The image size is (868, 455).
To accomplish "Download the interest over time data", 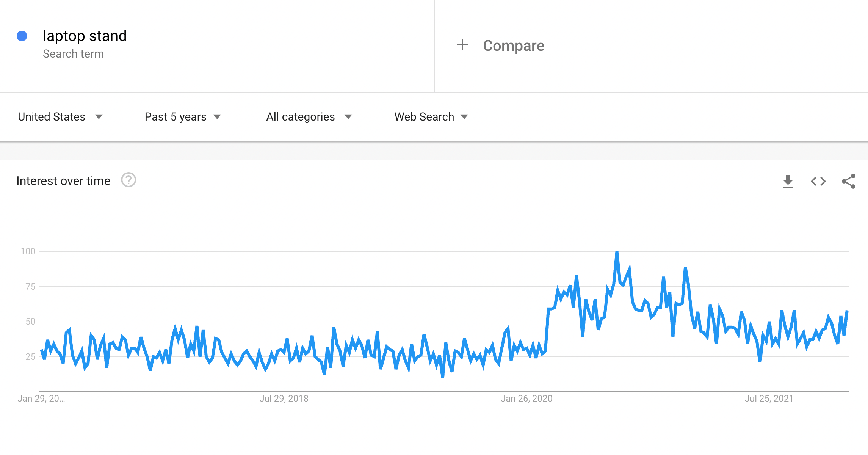I will [x=788, y=181].
